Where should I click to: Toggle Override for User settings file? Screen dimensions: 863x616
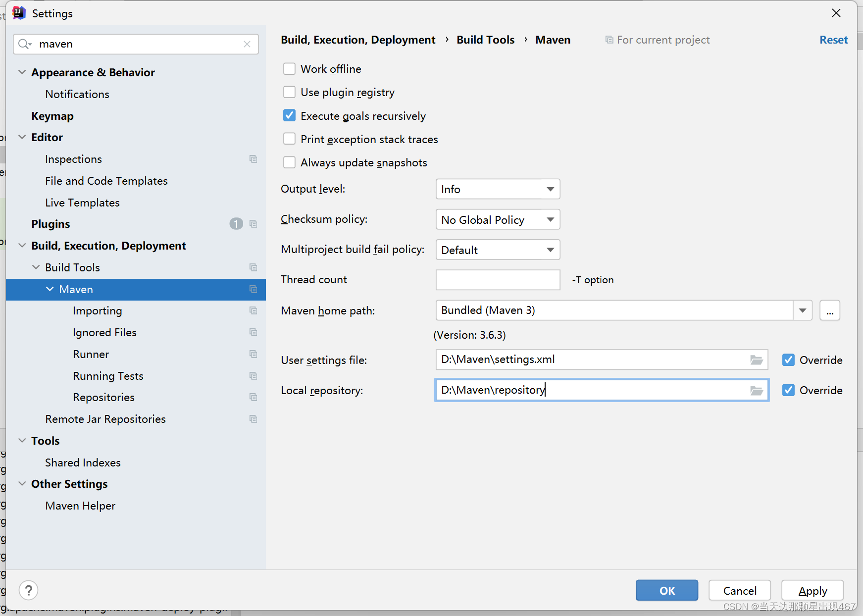click(788, 360)
